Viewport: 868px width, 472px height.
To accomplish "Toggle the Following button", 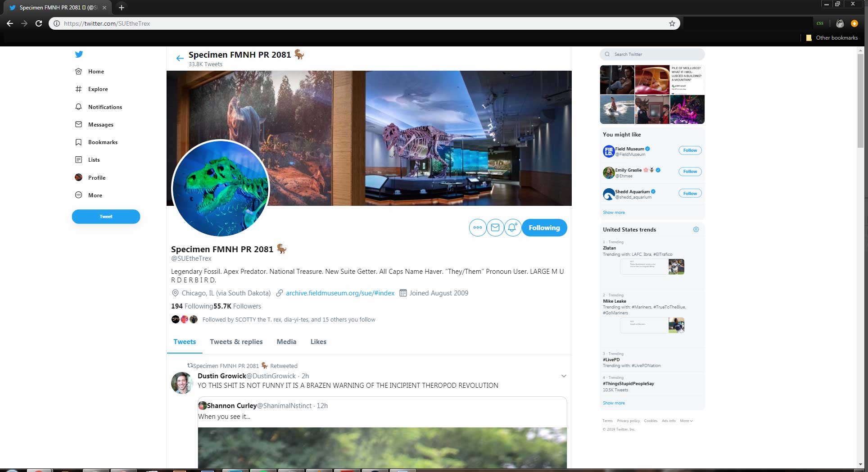I will pyautogui.click(x=544, y=228).
